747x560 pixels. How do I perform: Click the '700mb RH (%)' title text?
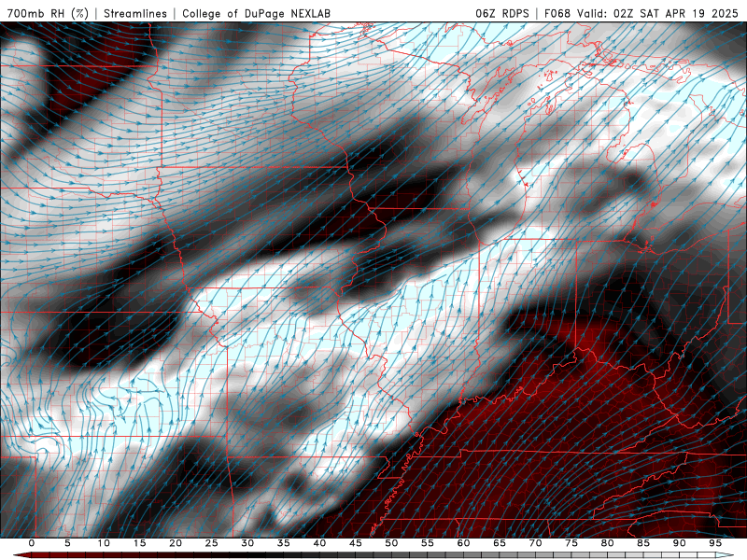[x=48, y=13]
